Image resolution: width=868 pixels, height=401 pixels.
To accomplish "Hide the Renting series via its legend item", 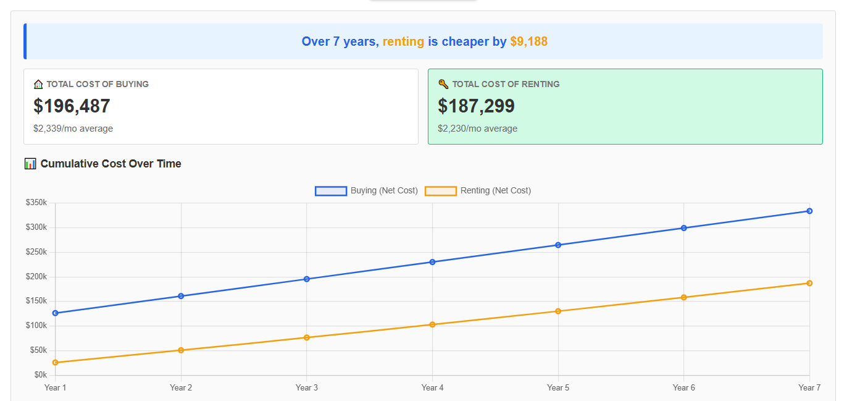I will click(497, 191).
